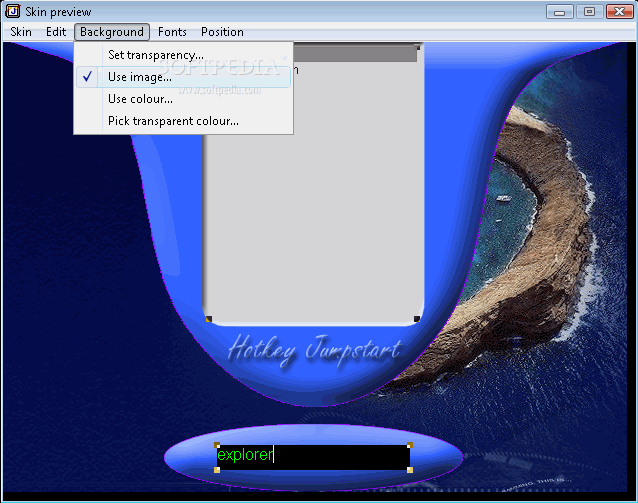Open the Fonts menu
Image resolution: width=638 pixels, height=503 pixels.
coord(172,32)
